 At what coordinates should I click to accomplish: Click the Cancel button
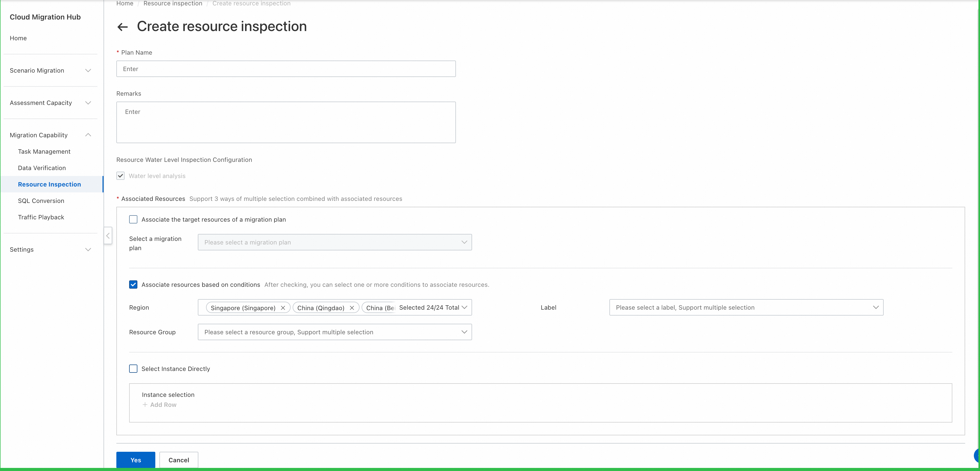pos(178,460)
